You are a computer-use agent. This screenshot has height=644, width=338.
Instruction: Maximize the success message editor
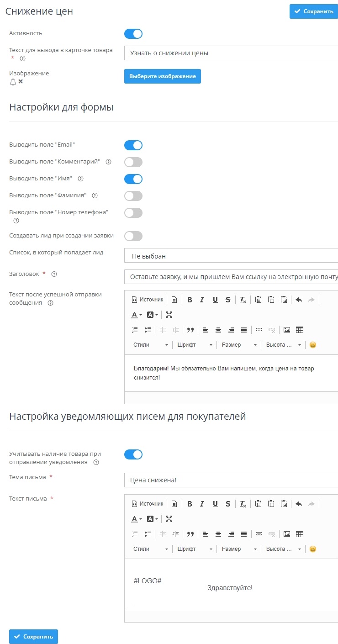[x=169, y=315]
